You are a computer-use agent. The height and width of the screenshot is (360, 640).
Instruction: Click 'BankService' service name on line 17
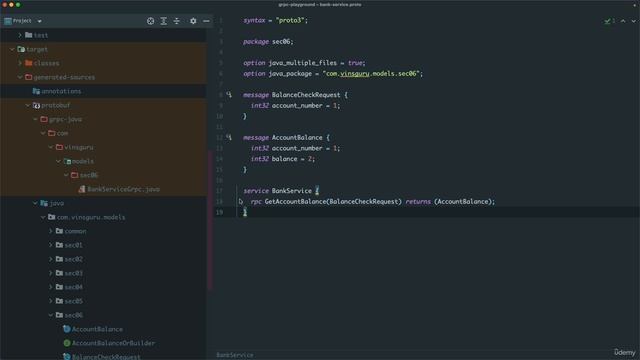[291, 191]
